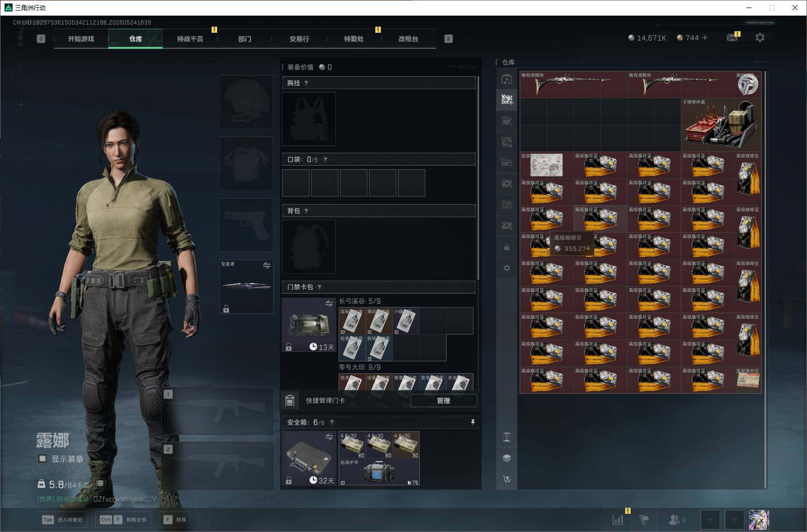Click the warehouse sidebar icon above layers
807x532 pixels.
507,437
